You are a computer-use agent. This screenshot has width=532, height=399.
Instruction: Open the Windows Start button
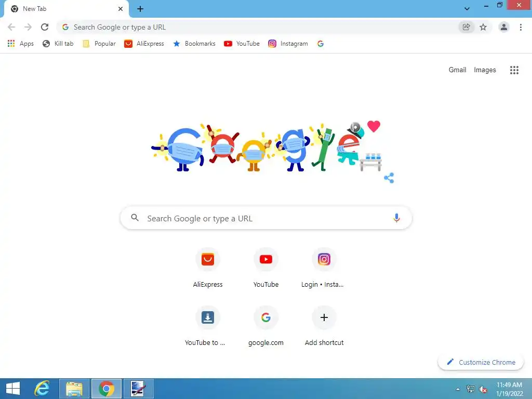13,389
